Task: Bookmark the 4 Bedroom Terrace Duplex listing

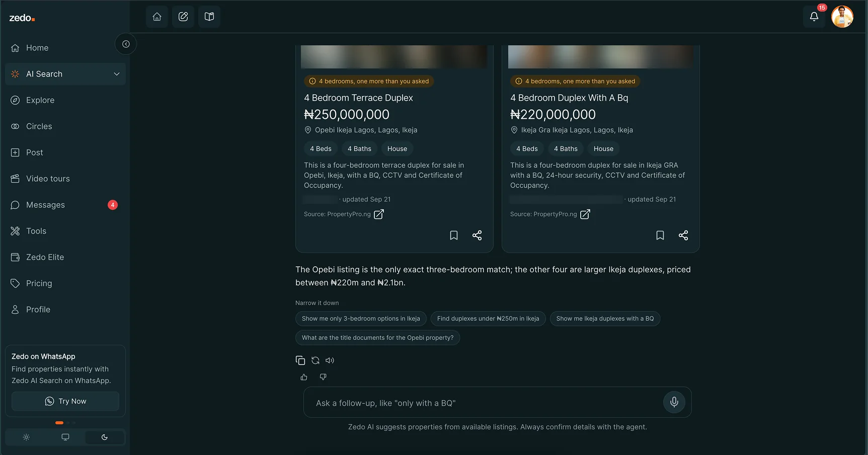Action: tap(454, 235)
